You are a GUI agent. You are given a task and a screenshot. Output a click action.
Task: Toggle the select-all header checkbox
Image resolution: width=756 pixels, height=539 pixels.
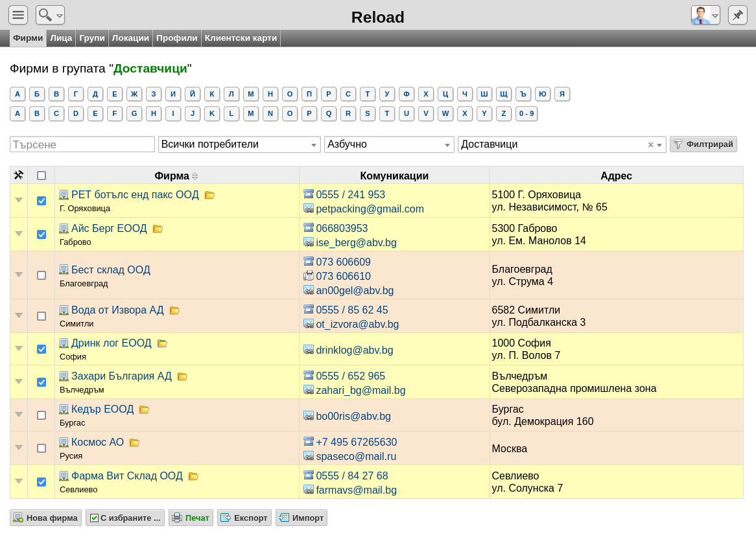pos(41,176)
